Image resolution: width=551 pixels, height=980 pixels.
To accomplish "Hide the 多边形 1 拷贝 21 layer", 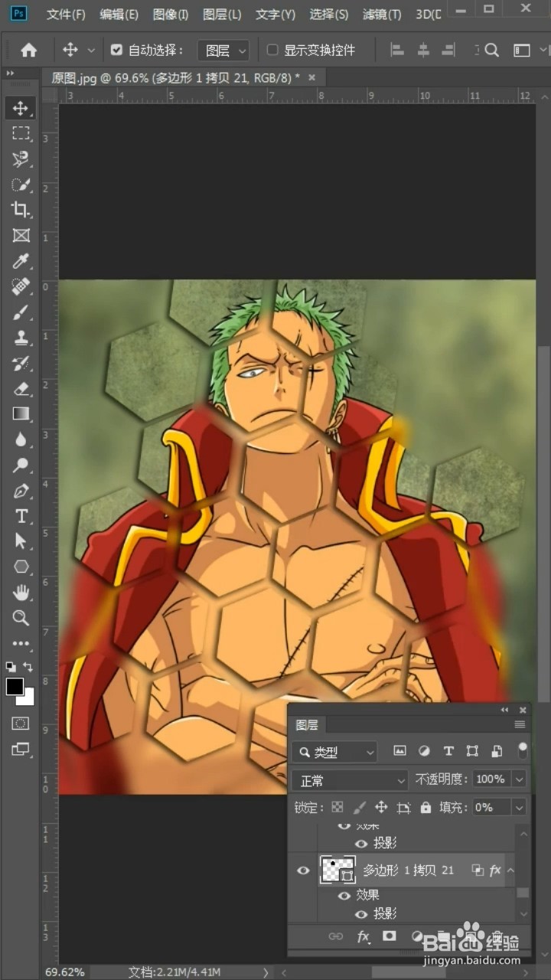I will (303, 871).
